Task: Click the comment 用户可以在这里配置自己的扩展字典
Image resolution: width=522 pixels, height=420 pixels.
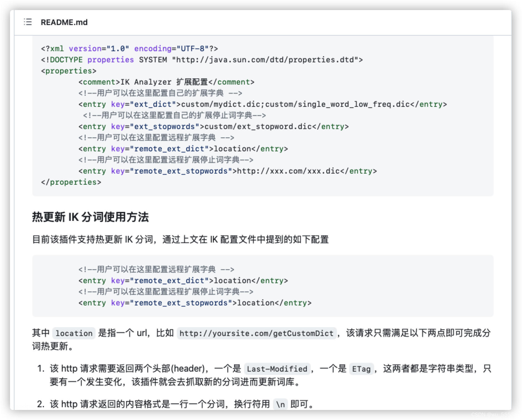Action: point(160,93)
